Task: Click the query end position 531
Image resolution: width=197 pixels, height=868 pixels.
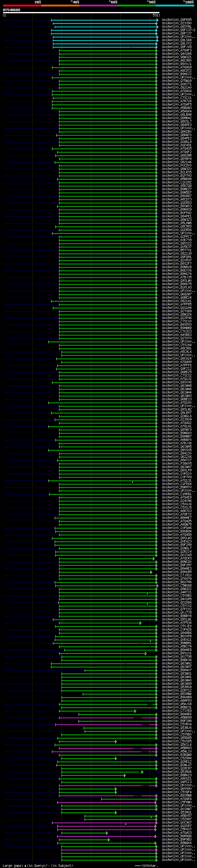Action: pos(155,15)
